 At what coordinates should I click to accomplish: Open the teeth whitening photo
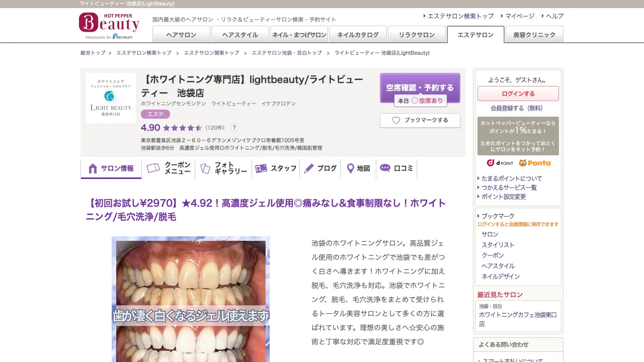point(191,299)
